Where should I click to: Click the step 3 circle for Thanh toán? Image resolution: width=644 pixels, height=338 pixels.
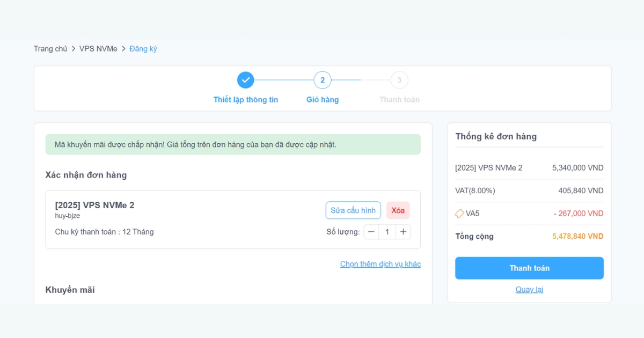coord(399,79)
